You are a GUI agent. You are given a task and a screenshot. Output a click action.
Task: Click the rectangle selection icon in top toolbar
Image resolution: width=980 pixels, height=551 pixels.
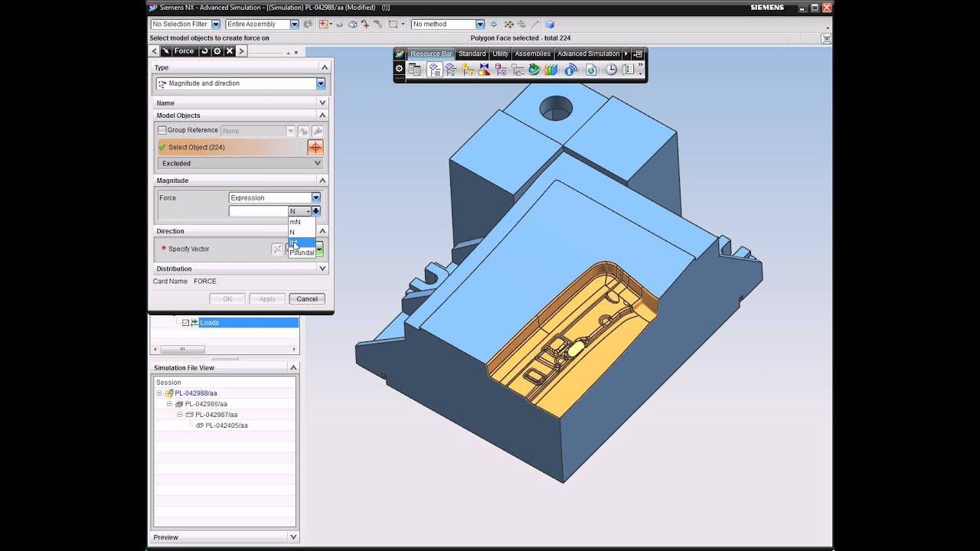393,24
